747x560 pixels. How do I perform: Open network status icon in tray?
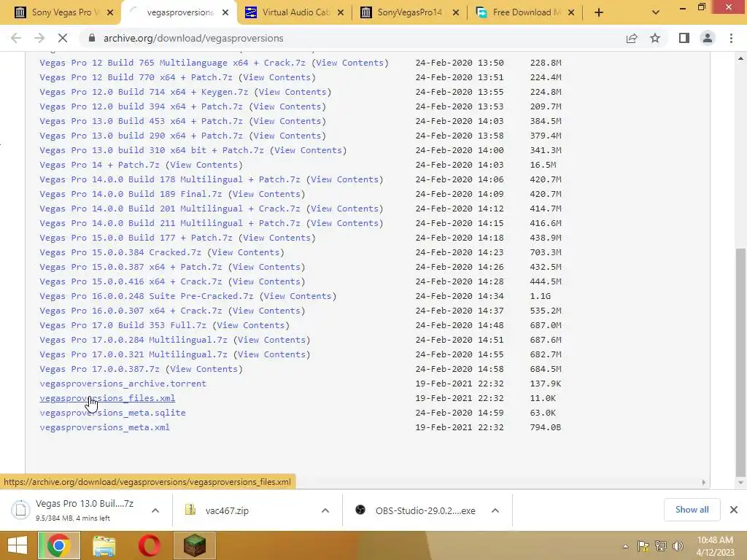point(661,546)
